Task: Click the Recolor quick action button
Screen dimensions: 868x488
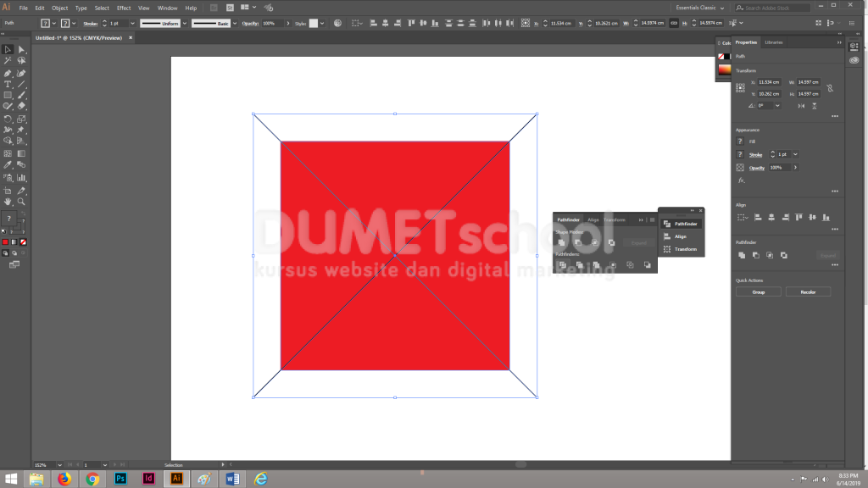Action: 808,292
